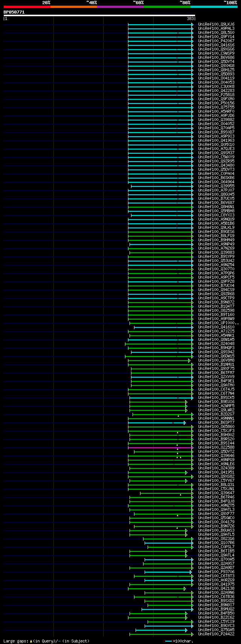Click the purple ~60% identity legend segment
The height and width of the screenshot is (644, 241).
(120, 7)
